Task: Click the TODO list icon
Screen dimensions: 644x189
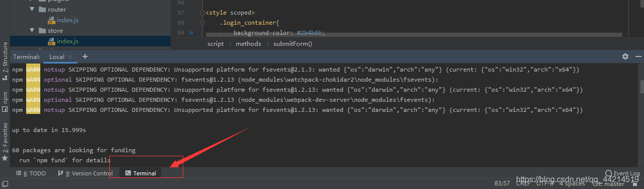Action: coord(19,173)
